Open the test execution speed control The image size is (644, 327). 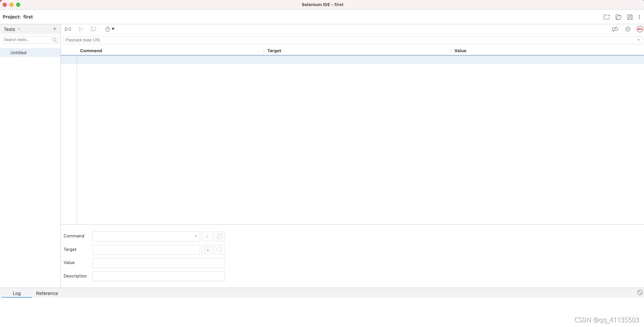(x=110, y=29)
